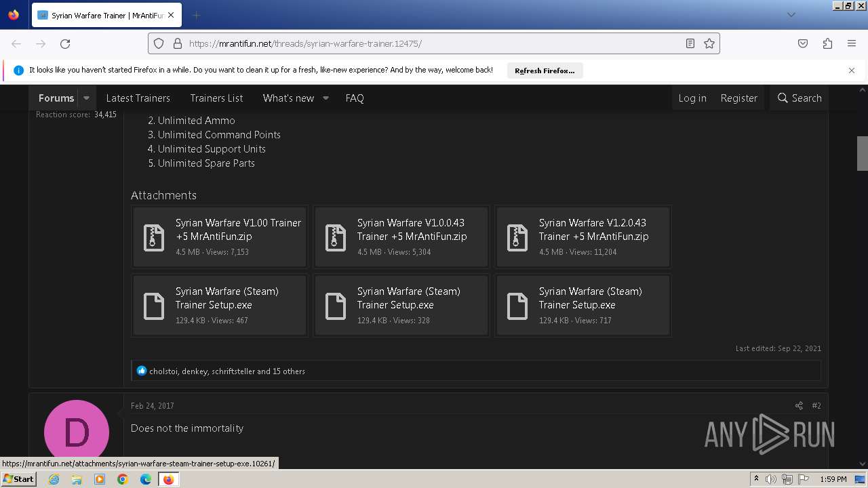The width and height of the screenshot is (868, 488).
Task: Launch Internet Explorer from taskbar
Action: coord(54,479)
